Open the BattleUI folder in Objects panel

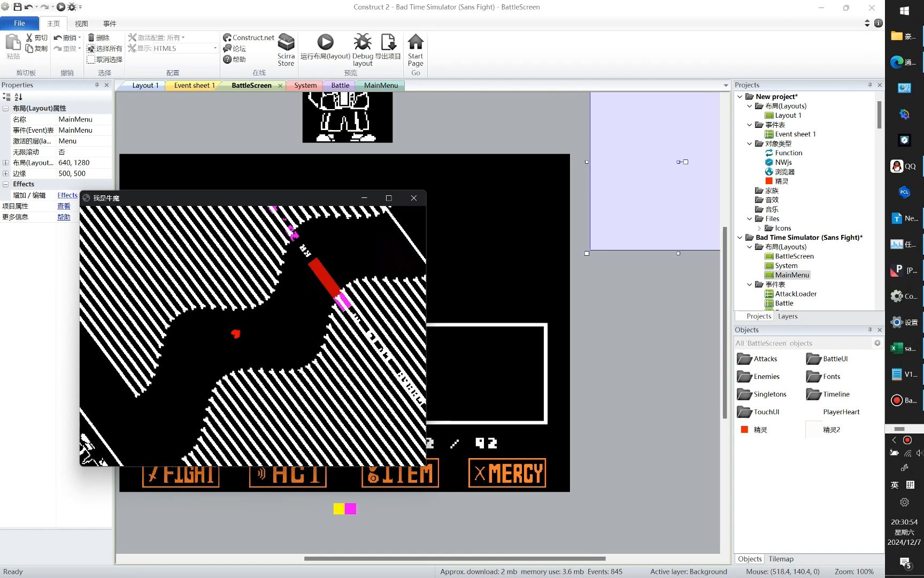click(x=827, y=359)
